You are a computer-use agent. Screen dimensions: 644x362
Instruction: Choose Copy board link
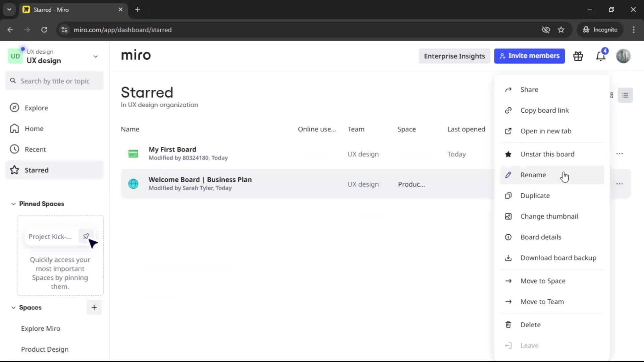pos(552,110)
